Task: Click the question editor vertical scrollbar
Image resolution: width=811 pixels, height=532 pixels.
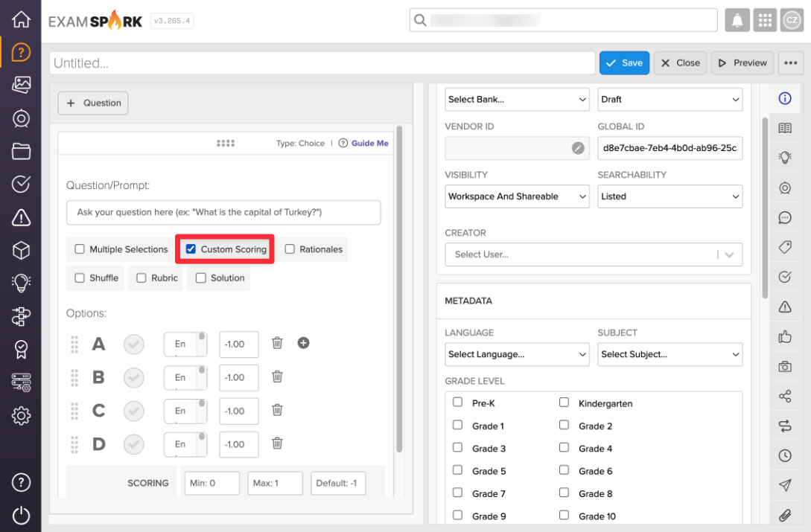Action: pyautogui.click(x=398, y=289)
